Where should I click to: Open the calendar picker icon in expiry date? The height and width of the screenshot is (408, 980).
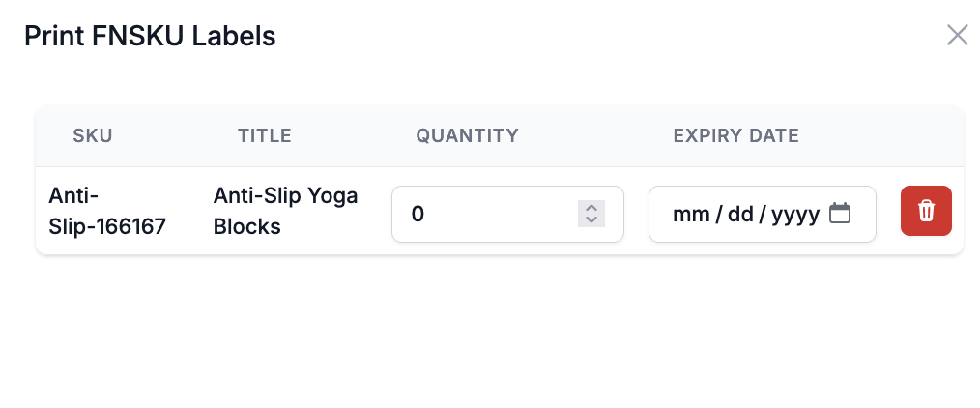point(839,214)
